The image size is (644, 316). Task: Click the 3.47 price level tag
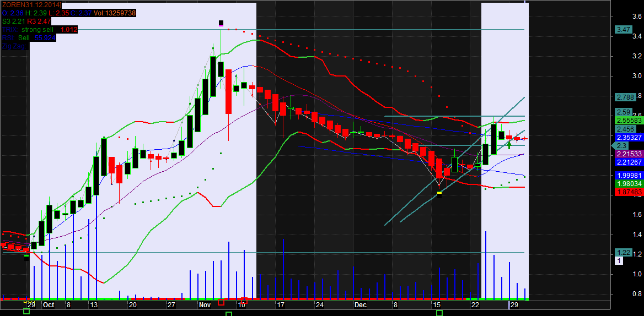pyautogui.click(x=624, y=30)
